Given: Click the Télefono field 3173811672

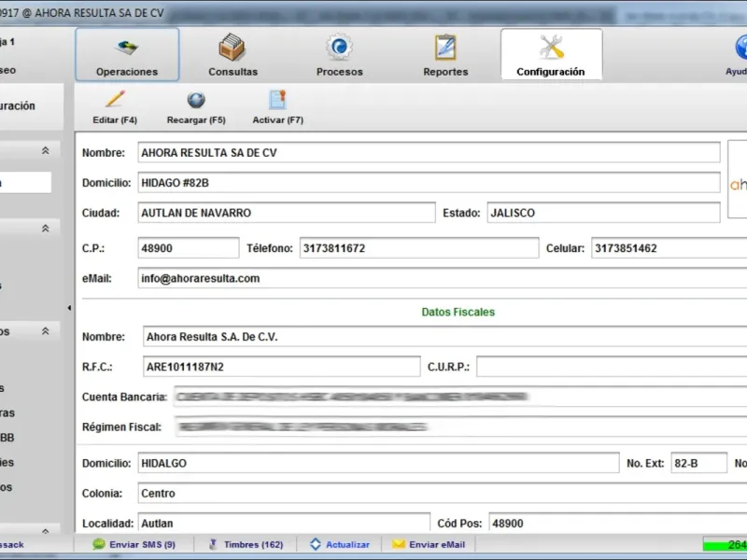Looking at the screenshot, I should pos(419,248).
